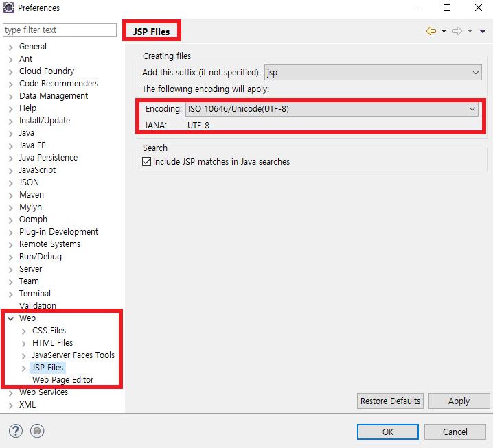Viewport: 493px width, 448px height.
Task: Expand the General tree node
Action: tap(11, 47)
